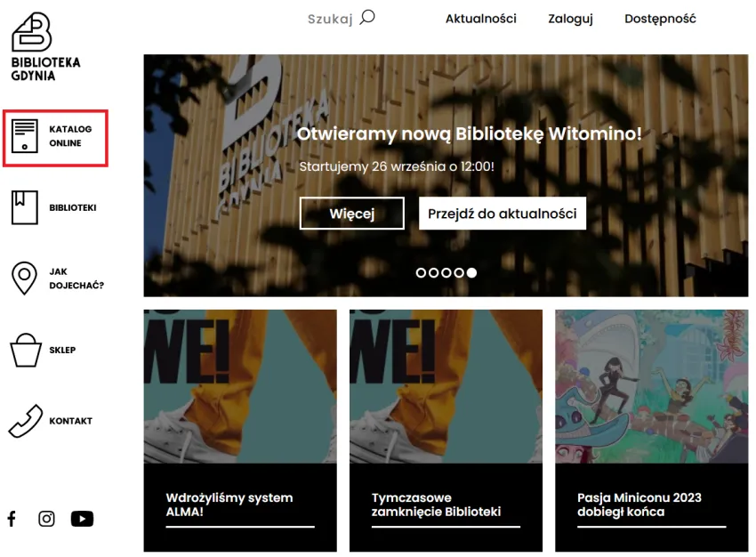
Task: Open the Katalog Online catalog icon
Action: [25, 136]
